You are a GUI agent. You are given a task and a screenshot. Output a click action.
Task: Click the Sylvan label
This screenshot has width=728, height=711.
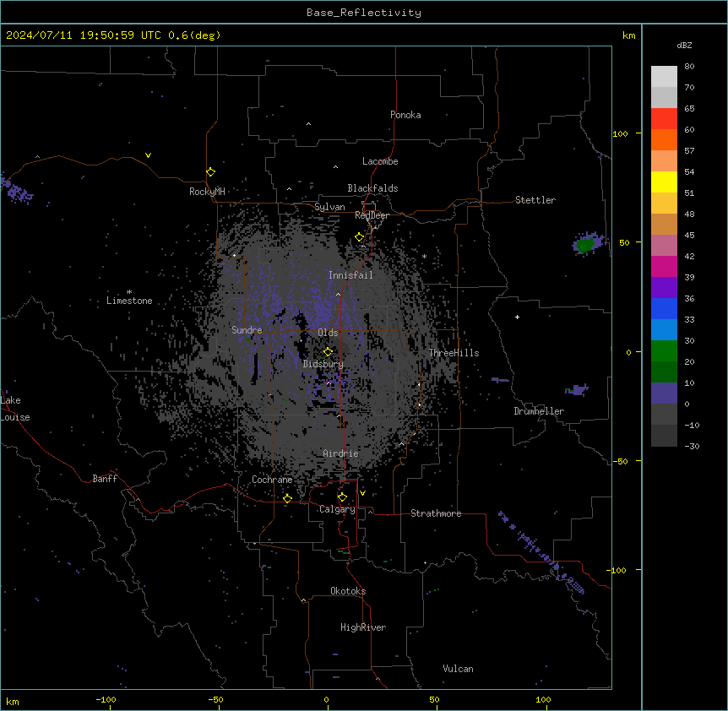coord(329,207)
